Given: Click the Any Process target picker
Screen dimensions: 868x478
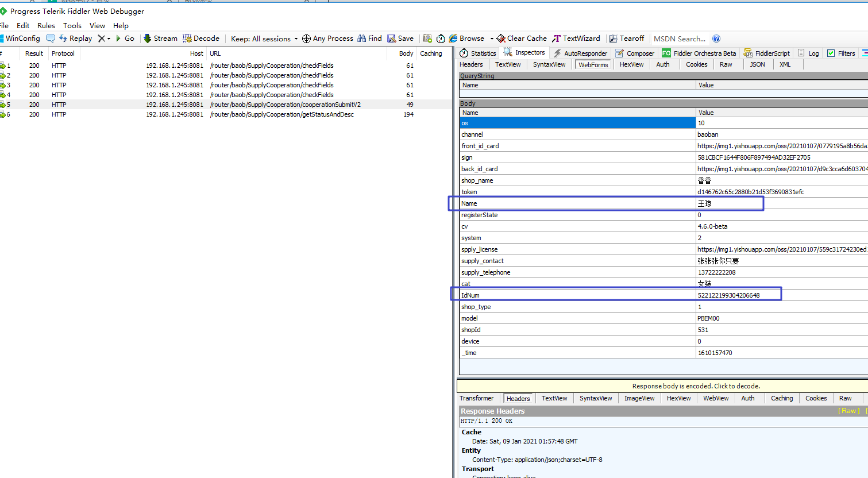Looking at the screenshot, I should click(327, 38).
